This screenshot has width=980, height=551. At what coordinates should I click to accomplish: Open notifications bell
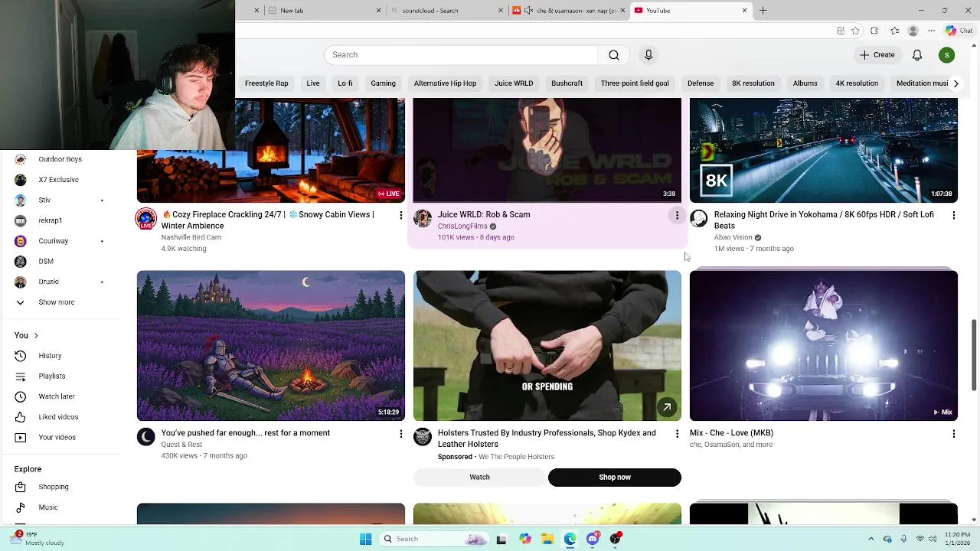point(917,55)
